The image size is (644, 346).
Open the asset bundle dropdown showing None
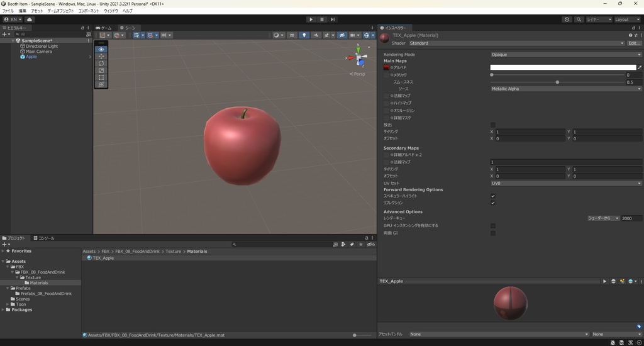coord(499,334)
